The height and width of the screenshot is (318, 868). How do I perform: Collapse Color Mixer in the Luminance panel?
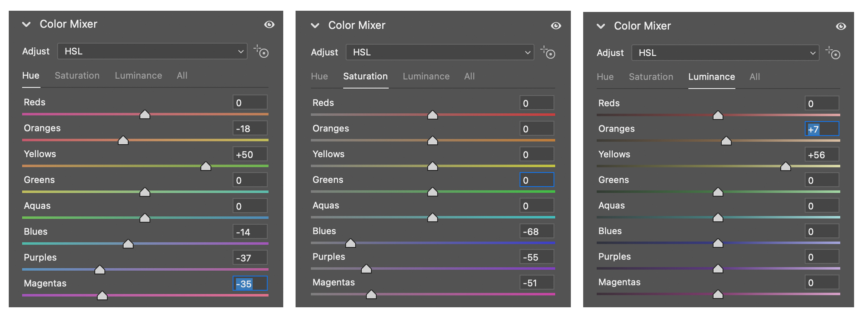coord(601,26)
